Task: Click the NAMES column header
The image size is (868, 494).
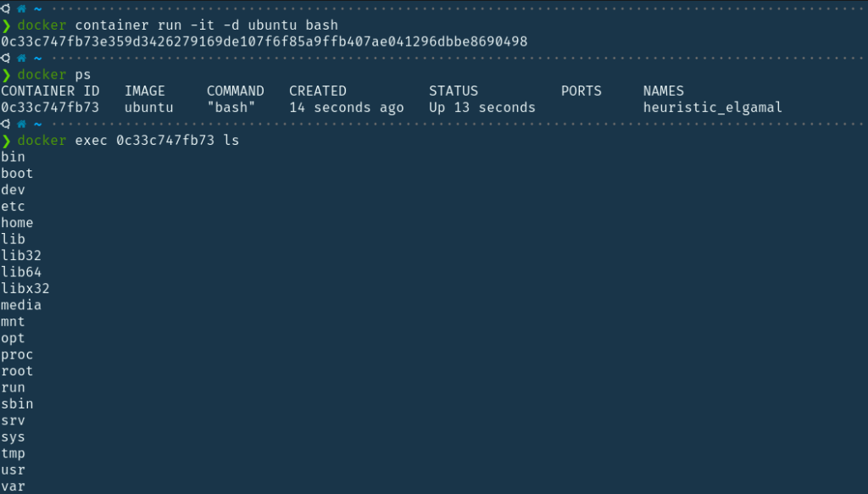Action: [664, 91]
